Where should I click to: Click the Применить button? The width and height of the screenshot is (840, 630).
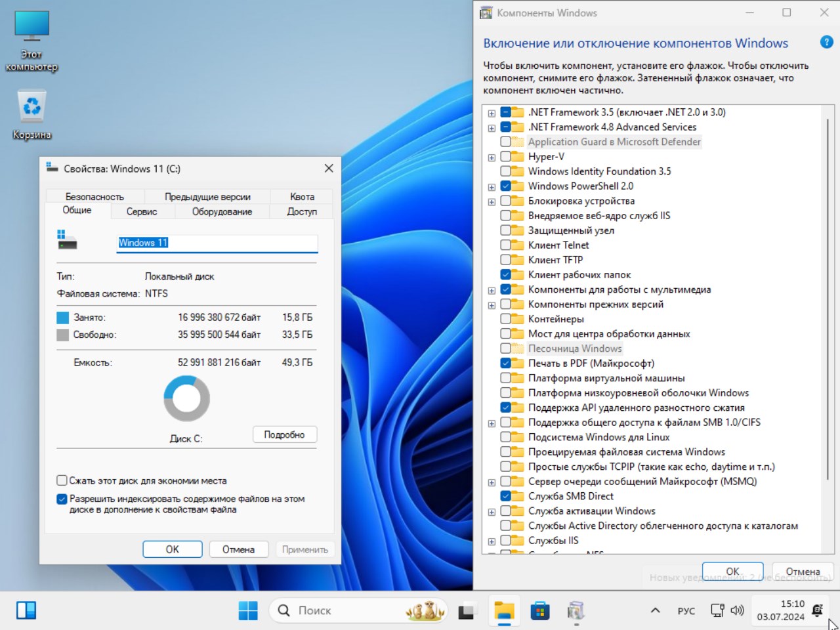pos(304,549)
